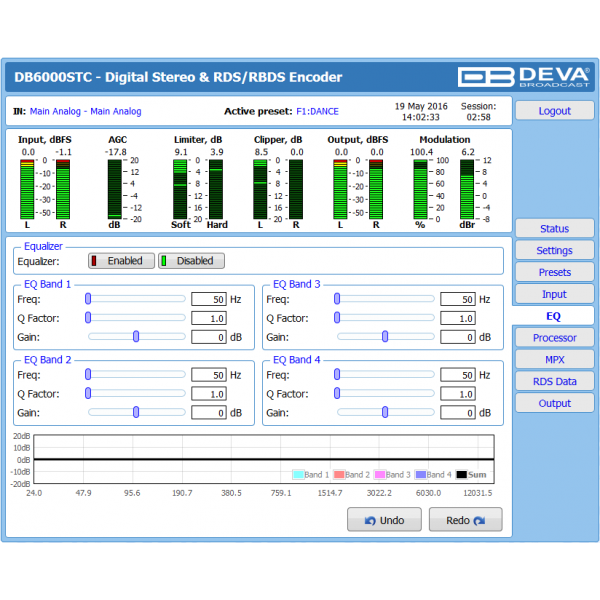Click the AGC value -17.8
This screenshot has width=600, height=600.
click(x=116, y=152)
